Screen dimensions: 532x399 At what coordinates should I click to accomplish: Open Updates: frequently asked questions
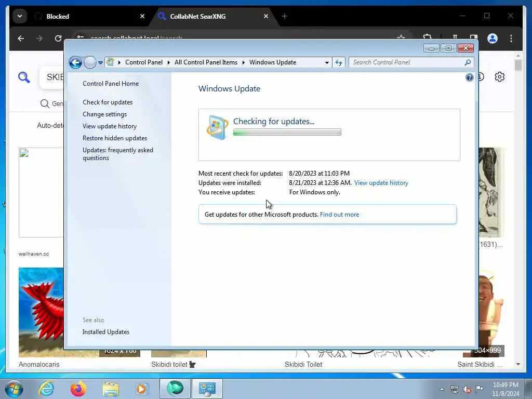click(x=118, y=154)
